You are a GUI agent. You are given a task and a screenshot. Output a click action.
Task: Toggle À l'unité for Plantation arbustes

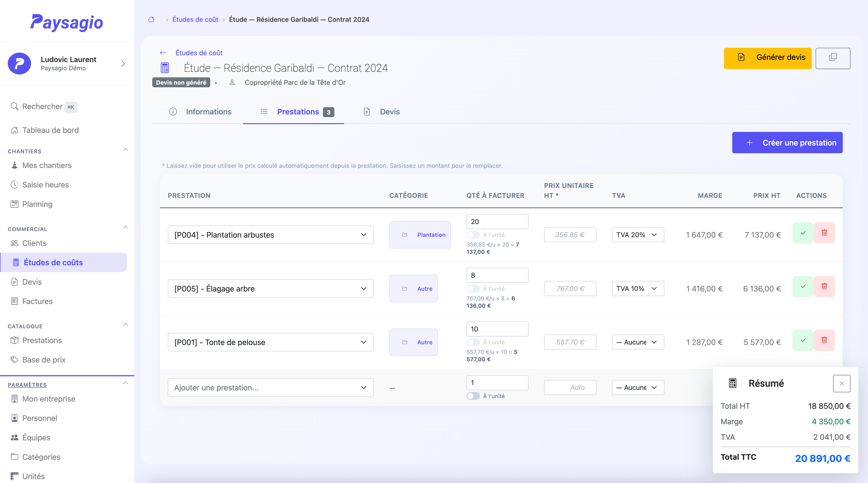[x=473, y=235]
